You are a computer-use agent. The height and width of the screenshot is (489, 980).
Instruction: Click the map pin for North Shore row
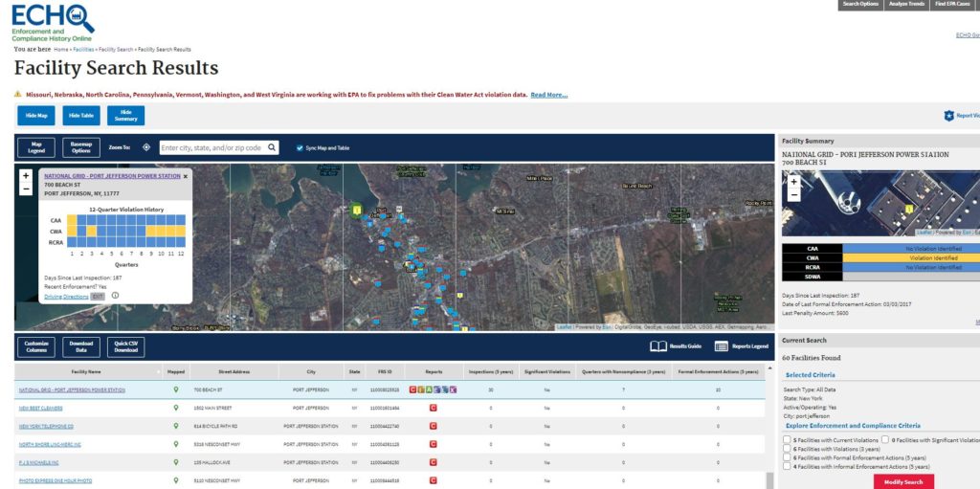(176, 444)
